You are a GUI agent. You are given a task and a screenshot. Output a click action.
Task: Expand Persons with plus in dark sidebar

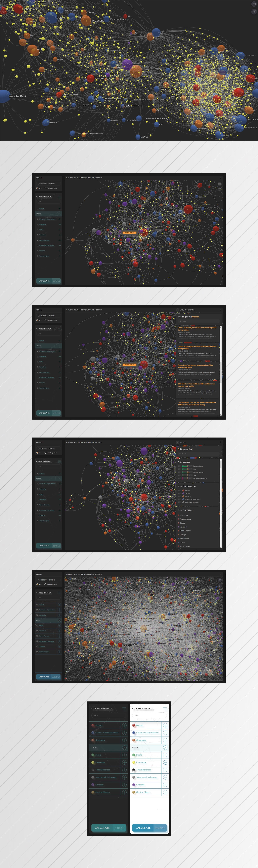[124, 725]
